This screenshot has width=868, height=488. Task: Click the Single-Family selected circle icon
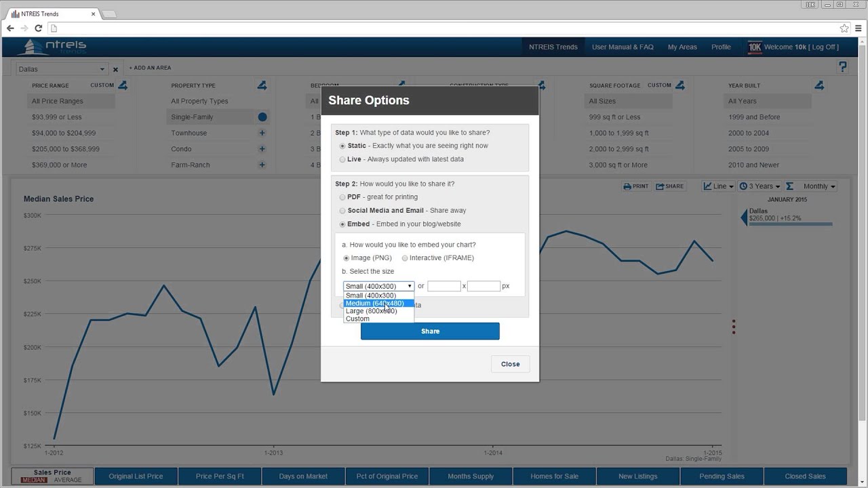(x=262, y=117)
